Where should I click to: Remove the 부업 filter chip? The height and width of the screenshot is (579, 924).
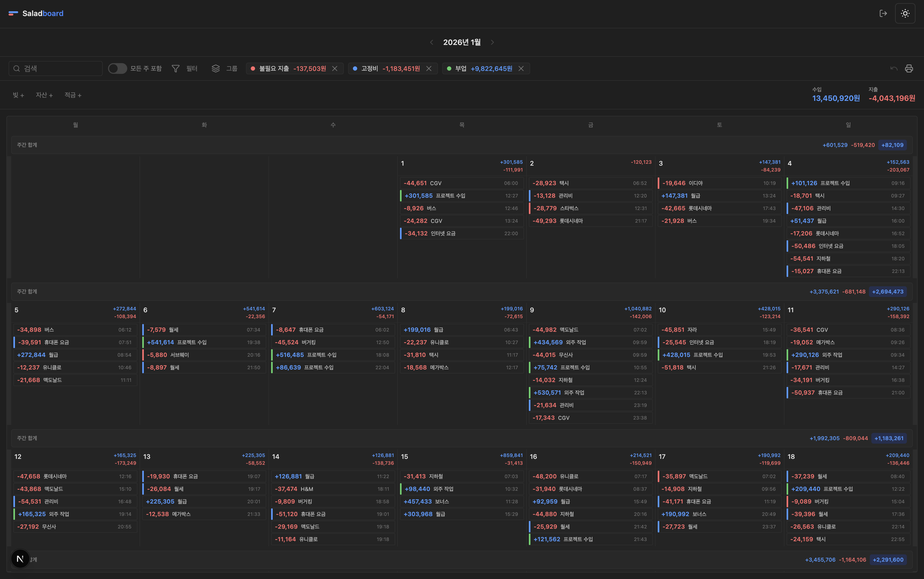521,68
